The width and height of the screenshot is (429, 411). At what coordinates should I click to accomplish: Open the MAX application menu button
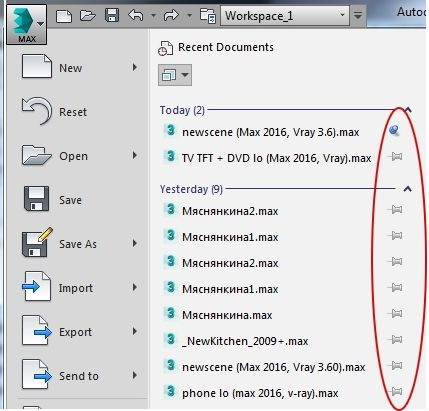(26, 25)
